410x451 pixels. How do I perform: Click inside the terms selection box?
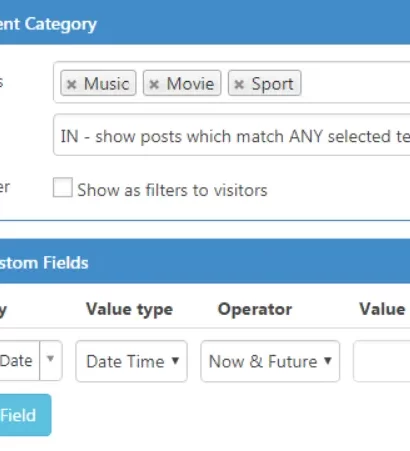point(355,82)
